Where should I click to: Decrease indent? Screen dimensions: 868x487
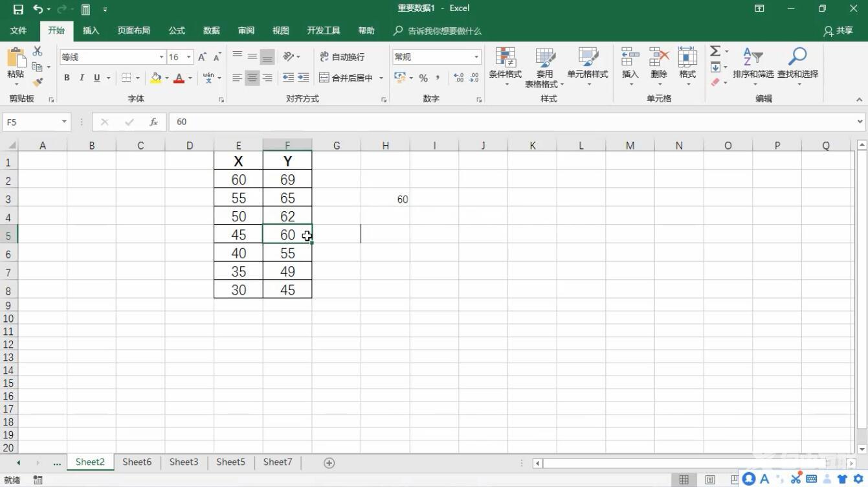click(289, 78)
